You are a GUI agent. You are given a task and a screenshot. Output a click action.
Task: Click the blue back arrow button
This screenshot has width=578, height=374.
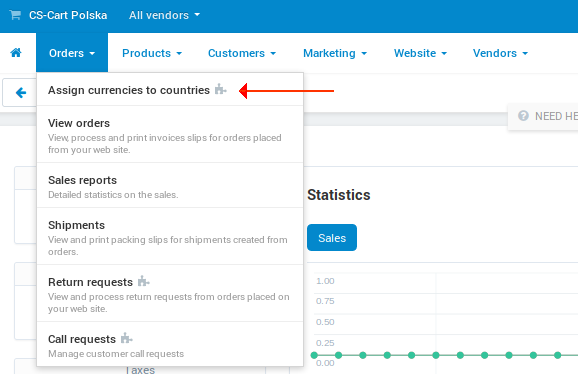(x=21, y=92)
